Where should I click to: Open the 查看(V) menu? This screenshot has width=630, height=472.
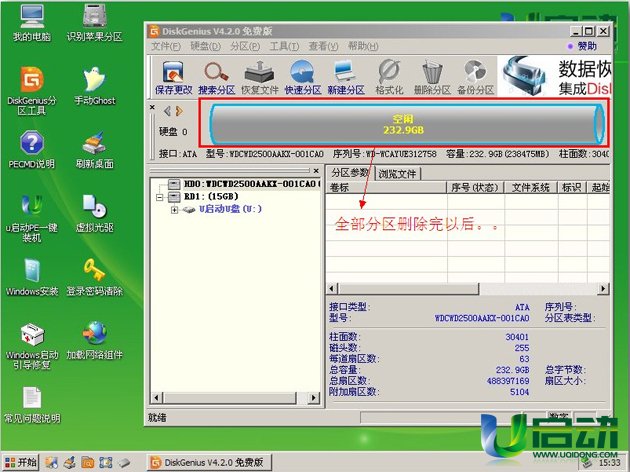(x=323, y=46)
